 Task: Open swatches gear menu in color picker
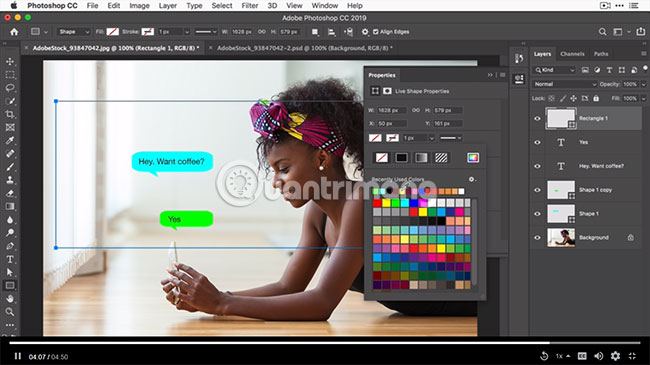472,180
